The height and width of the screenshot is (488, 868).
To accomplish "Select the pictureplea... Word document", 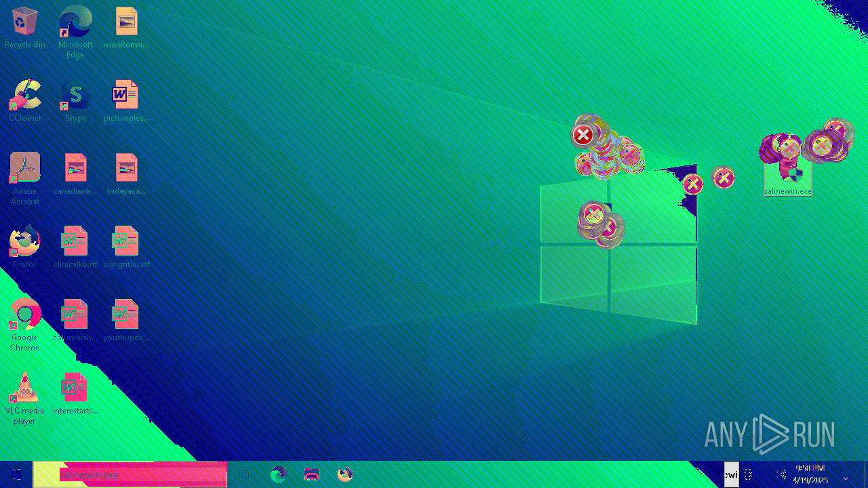I will pyautogui.click(x=126, y=101).
